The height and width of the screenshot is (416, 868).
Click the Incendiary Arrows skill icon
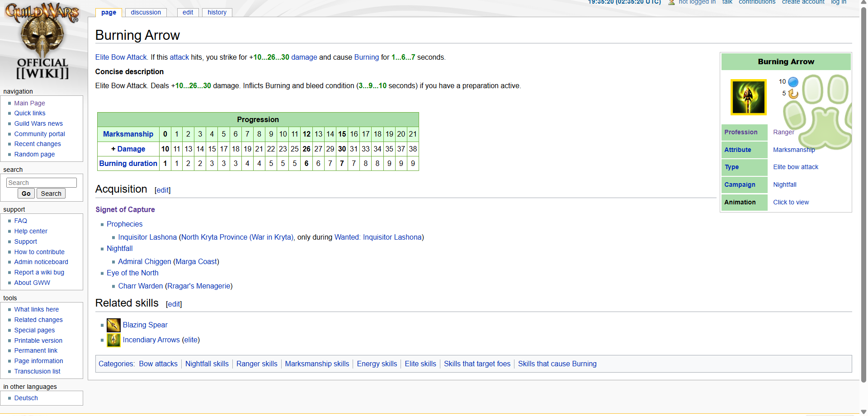[x=113, y=340]
